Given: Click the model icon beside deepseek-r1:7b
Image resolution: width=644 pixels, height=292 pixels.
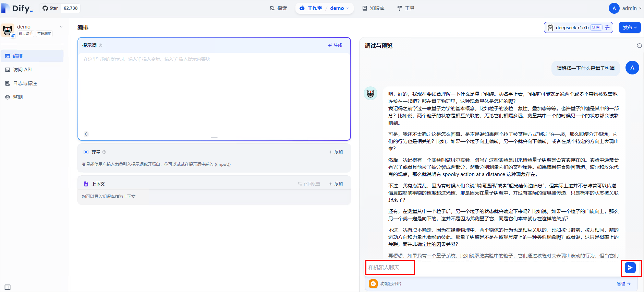Looking at the screenshot, I should pos(550,27).
